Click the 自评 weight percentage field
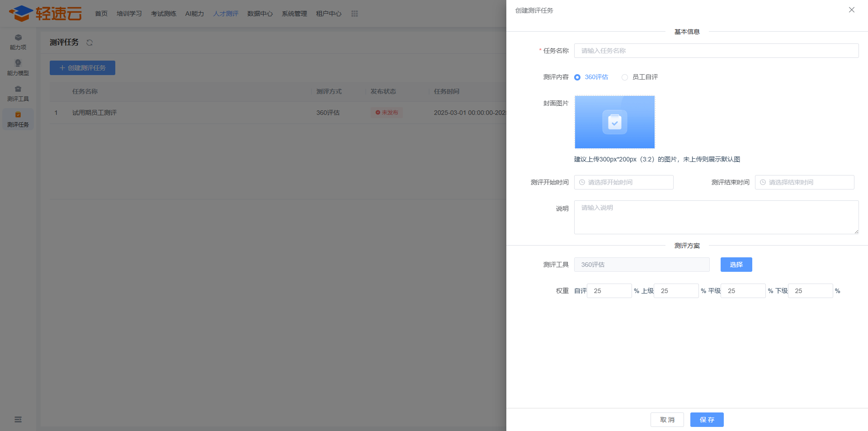Viewport: 868px width, 431px height. (x=609, y=291)
